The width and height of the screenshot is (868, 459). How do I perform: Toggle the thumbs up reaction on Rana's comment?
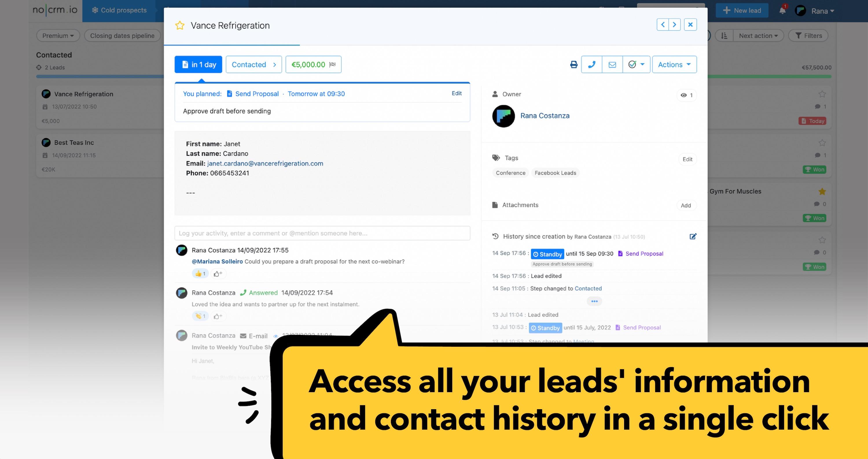point(200,273)
